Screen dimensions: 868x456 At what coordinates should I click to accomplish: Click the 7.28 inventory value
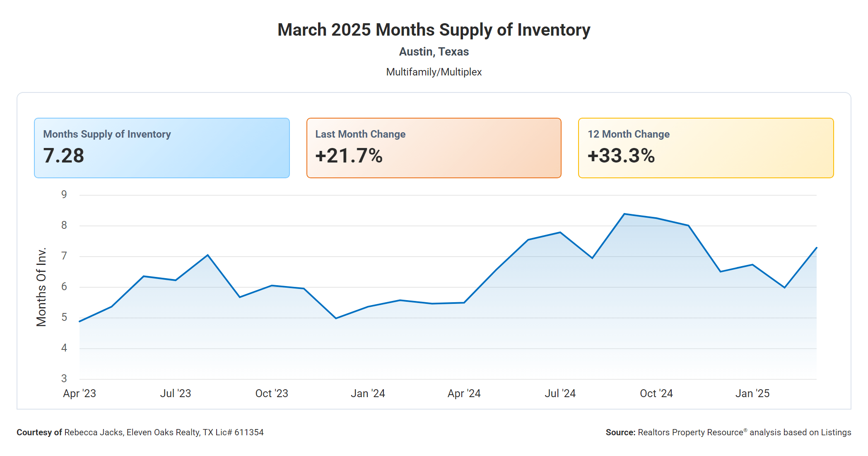(x=64, y=156)
